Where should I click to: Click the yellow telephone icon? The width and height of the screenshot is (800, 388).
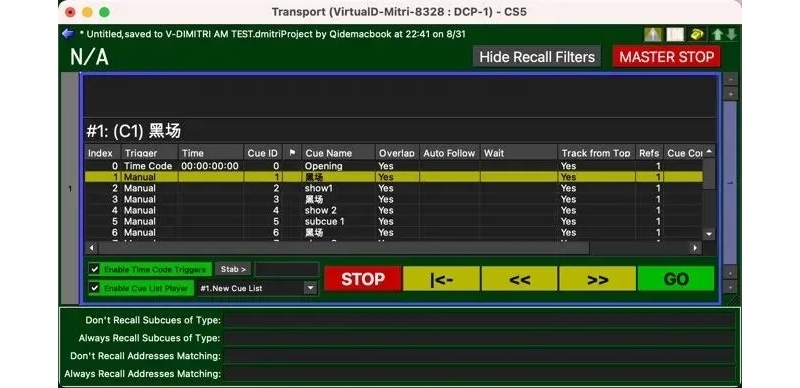pos(696,34)
